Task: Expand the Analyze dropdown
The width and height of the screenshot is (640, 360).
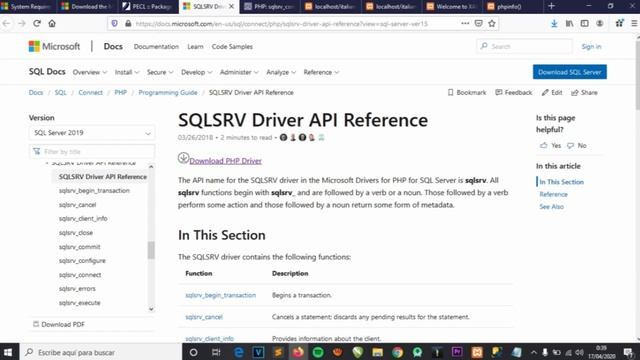Action: (x=281, y=72)
